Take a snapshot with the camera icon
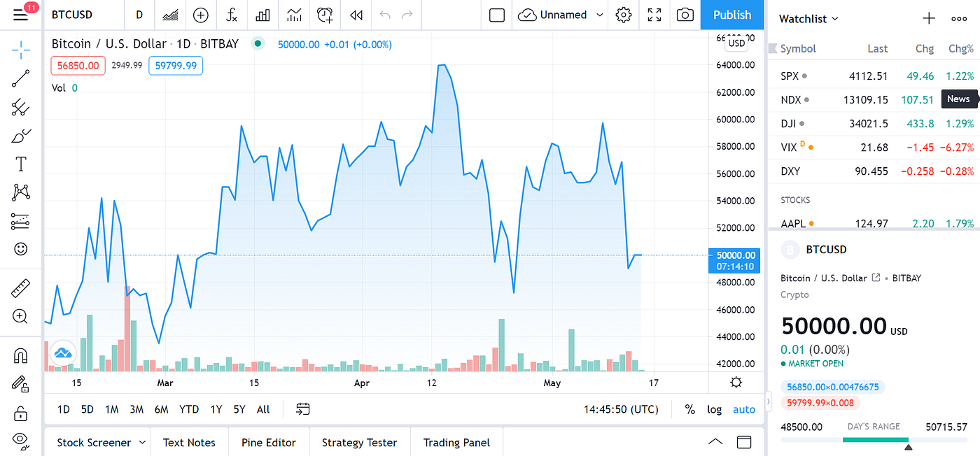This screenshot has height=456, width=980. point(685,15)
